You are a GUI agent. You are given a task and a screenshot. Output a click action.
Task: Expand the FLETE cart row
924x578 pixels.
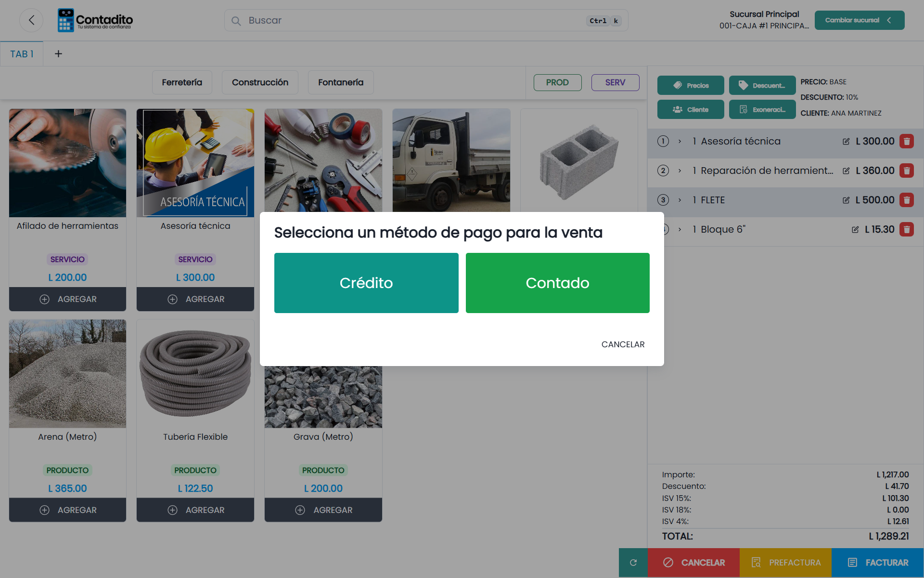point(680,200)
